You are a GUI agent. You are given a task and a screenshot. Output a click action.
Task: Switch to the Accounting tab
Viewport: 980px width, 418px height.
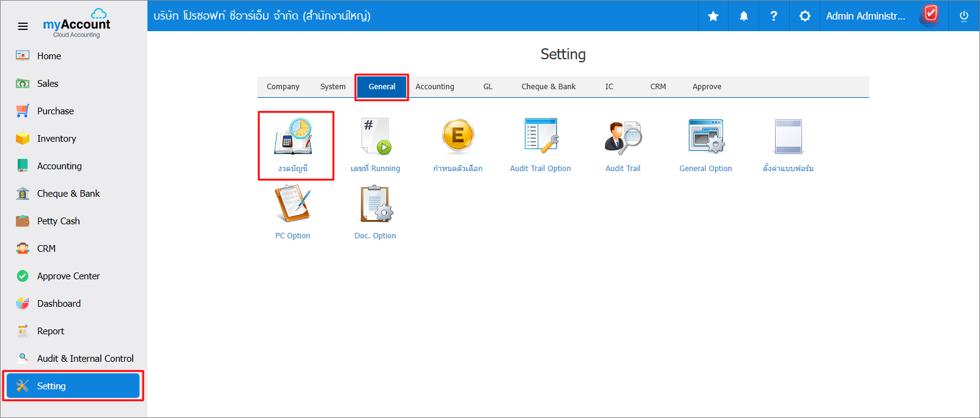[x=435, y=87]
